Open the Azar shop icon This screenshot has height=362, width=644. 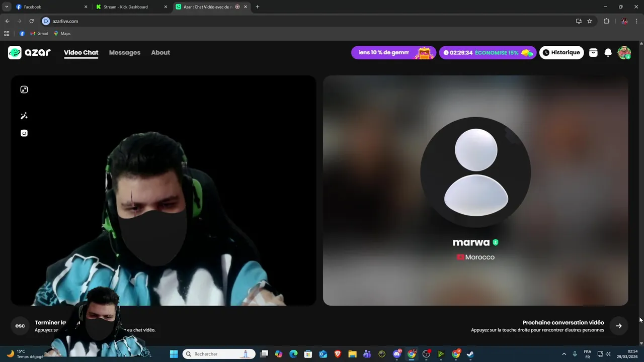[593, 53]
